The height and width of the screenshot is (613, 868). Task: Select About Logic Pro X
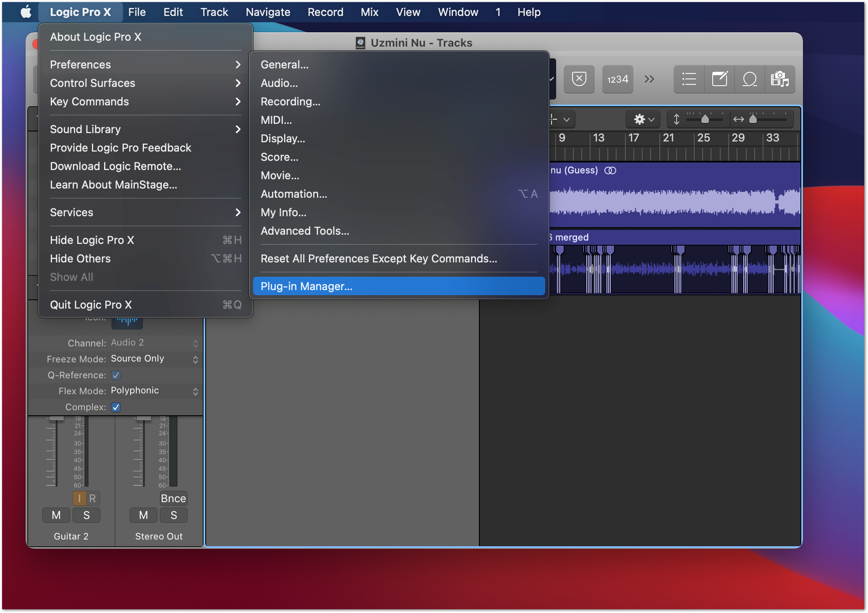point(146,37)
